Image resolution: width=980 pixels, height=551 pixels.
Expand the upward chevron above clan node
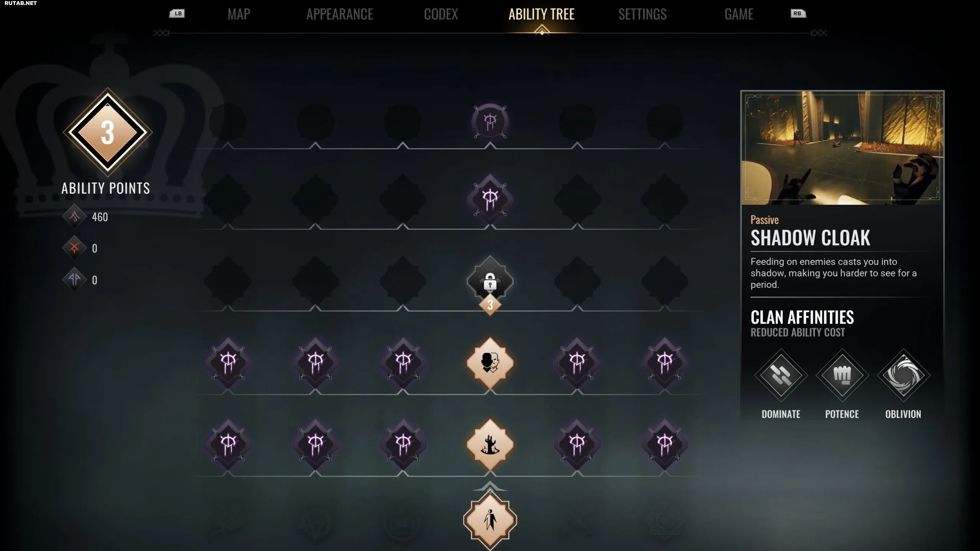click(x=490, y=487)
